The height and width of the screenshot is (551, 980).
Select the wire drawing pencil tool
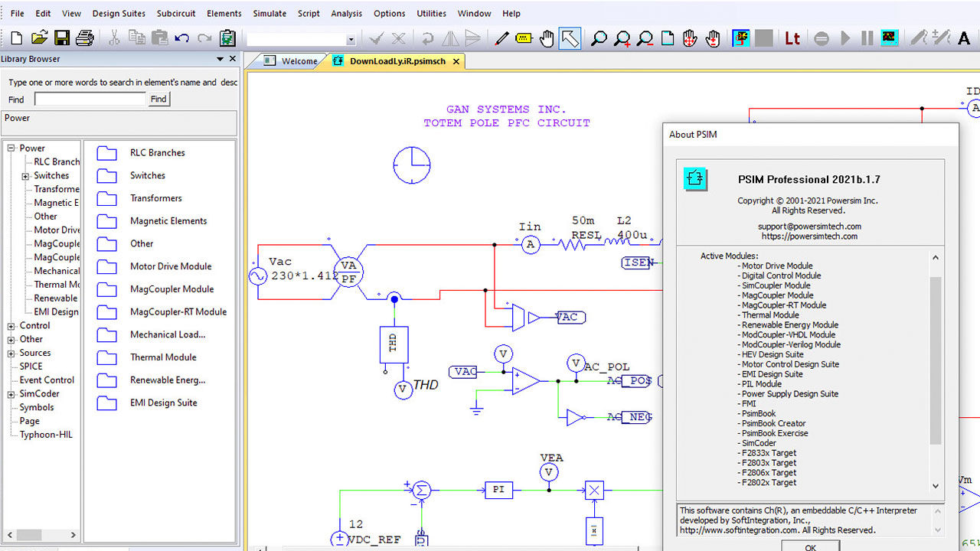click(501, 38)
